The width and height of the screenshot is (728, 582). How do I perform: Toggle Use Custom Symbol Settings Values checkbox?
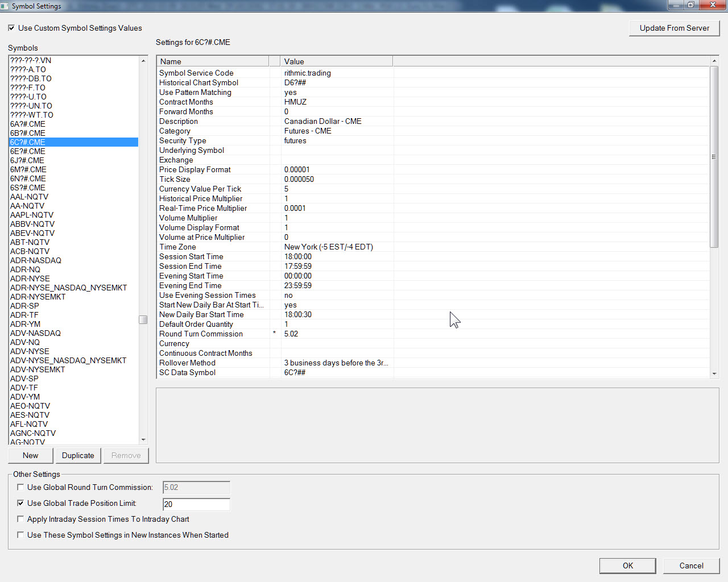(x=11, y=28)
